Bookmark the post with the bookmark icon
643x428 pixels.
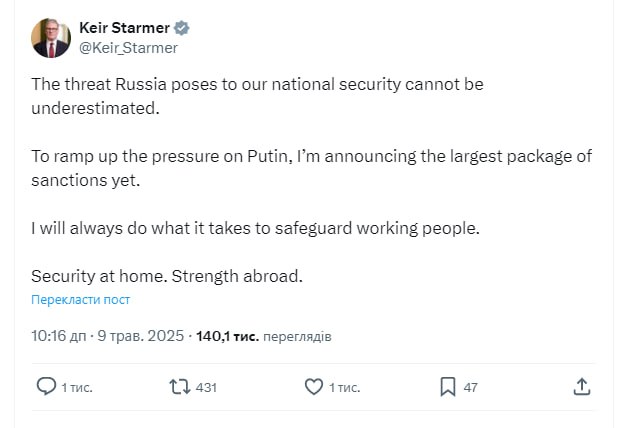click(x=448, y=386)
